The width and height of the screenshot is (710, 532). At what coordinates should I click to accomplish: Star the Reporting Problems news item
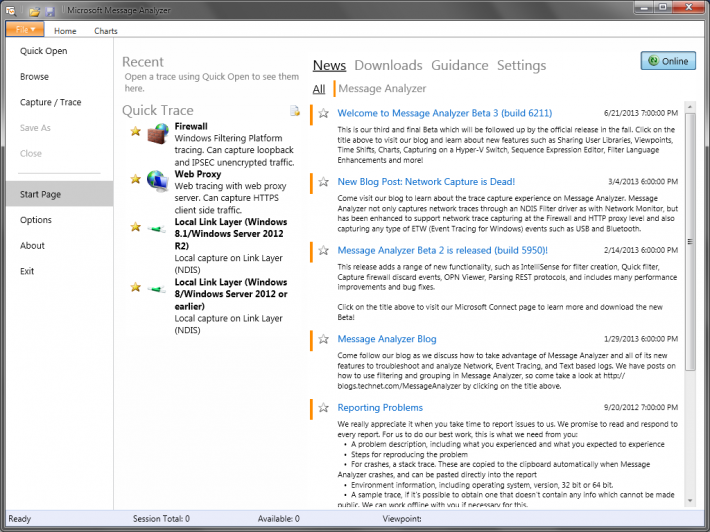point(323,408)
